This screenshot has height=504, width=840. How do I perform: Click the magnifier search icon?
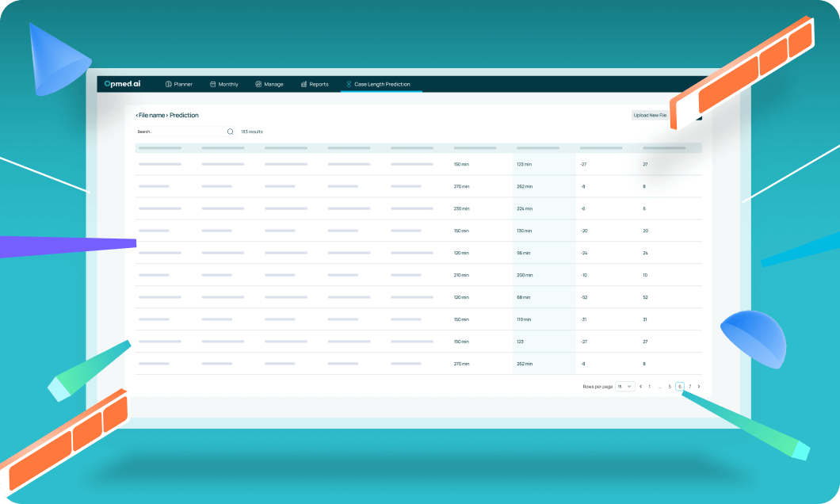click(231, 132)
